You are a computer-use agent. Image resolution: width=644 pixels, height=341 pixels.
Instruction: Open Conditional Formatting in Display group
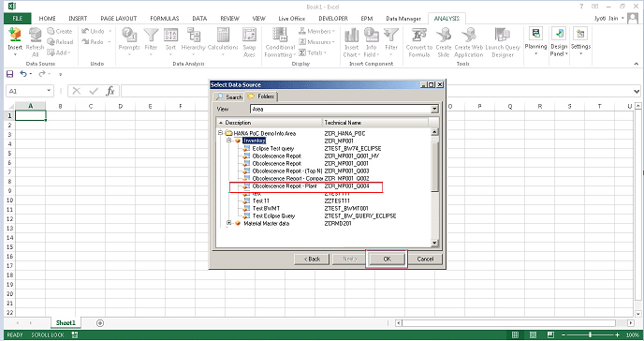click(280, 42)
